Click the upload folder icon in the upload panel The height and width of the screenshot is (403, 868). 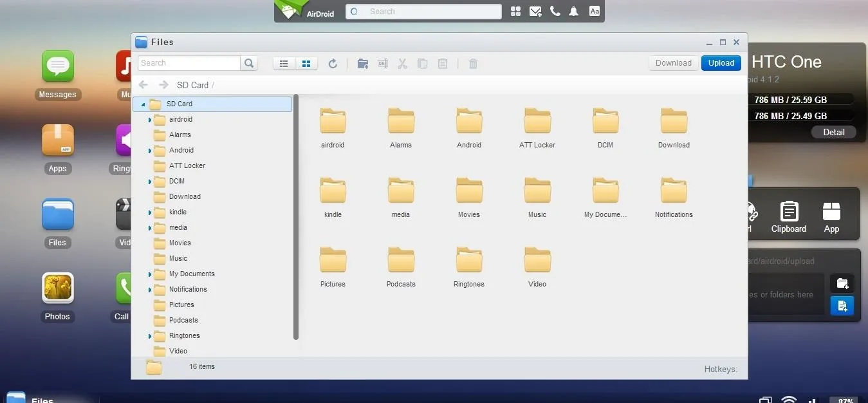click(842, 283)
